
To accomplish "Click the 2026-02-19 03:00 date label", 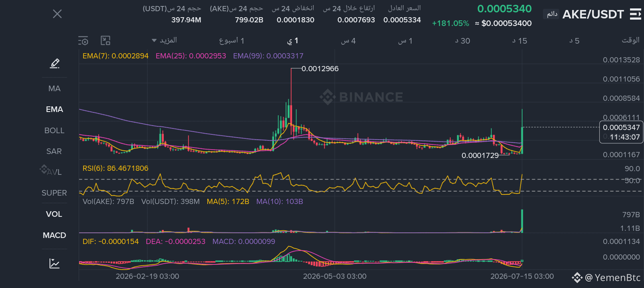I will [x=147, y=276].
